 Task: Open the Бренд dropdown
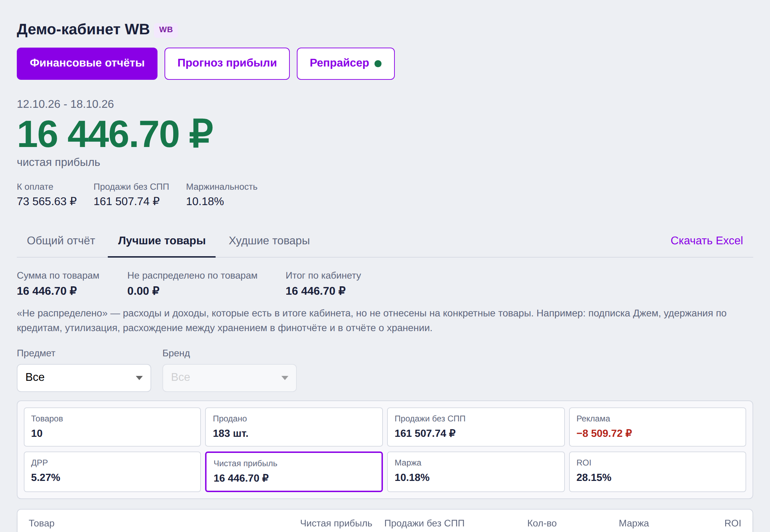pos(230,378)
